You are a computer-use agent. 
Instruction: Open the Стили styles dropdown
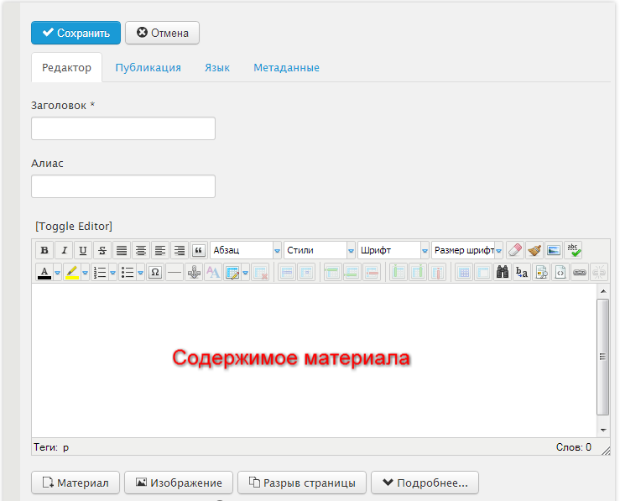point(320,250)
